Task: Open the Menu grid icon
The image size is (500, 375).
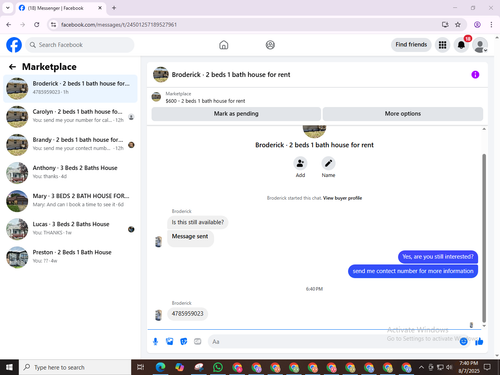Action: [442, 45]
